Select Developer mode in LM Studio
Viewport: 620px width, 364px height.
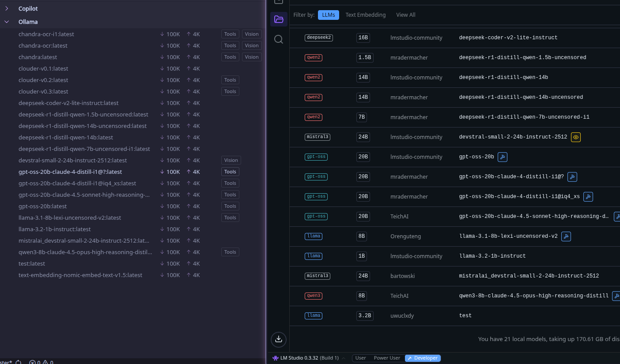(x=423, y=358)
